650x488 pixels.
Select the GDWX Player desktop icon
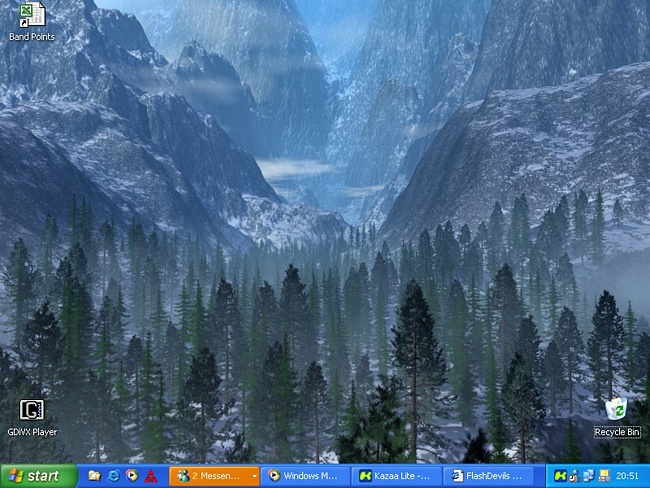[x=32, y=410]
